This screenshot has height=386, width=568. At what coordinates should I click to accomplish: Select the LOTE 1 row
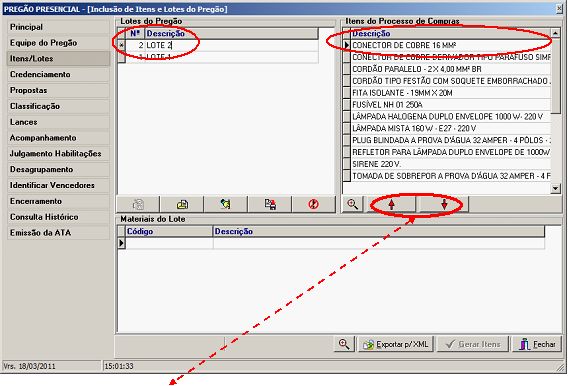pyautogui.click(x=222, y=57)
